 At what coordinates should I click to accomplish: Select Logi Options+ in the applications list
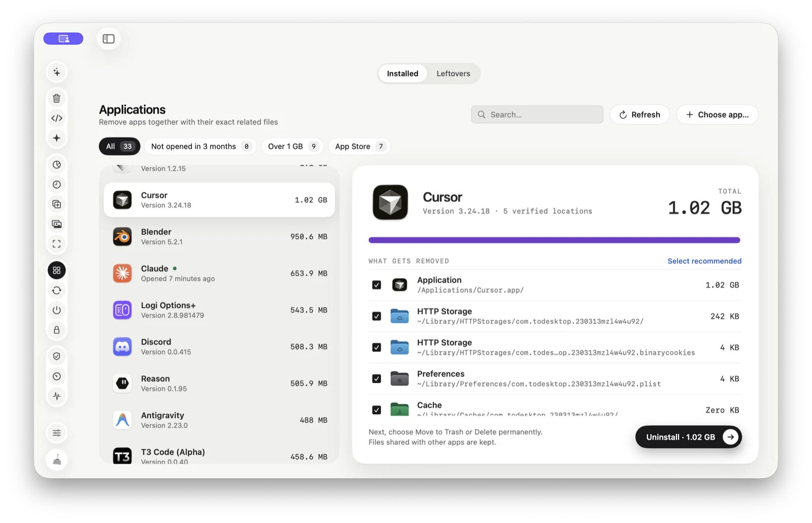pos(219,310)
